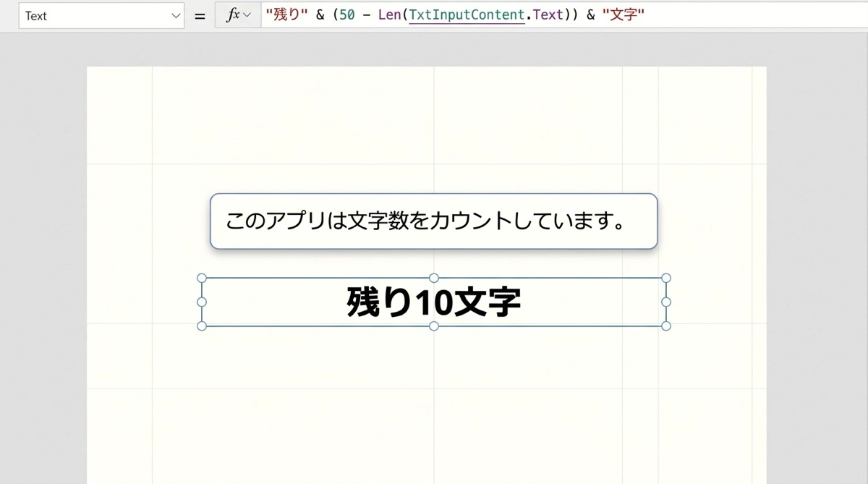Click the top-right resize handle of label
This screenshot has height=484, width=868.
coord(666,278)
